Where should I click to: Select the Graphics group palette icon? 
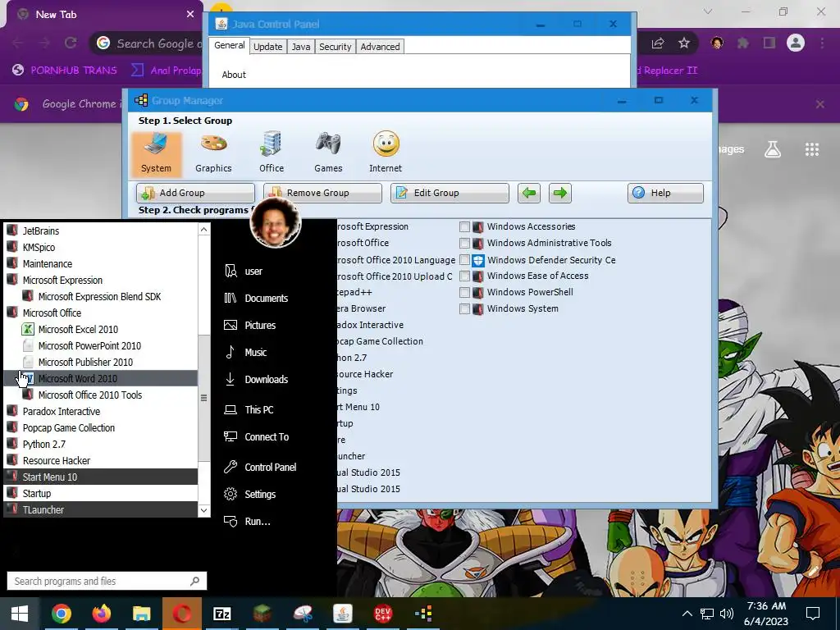coord(213,144)
